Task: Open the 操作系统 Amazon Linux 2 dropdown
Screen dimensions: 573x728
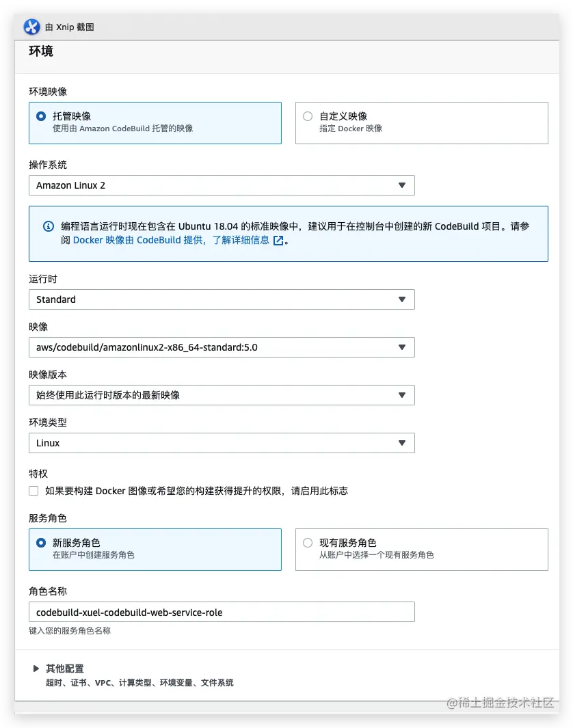Action: [222, 185]
